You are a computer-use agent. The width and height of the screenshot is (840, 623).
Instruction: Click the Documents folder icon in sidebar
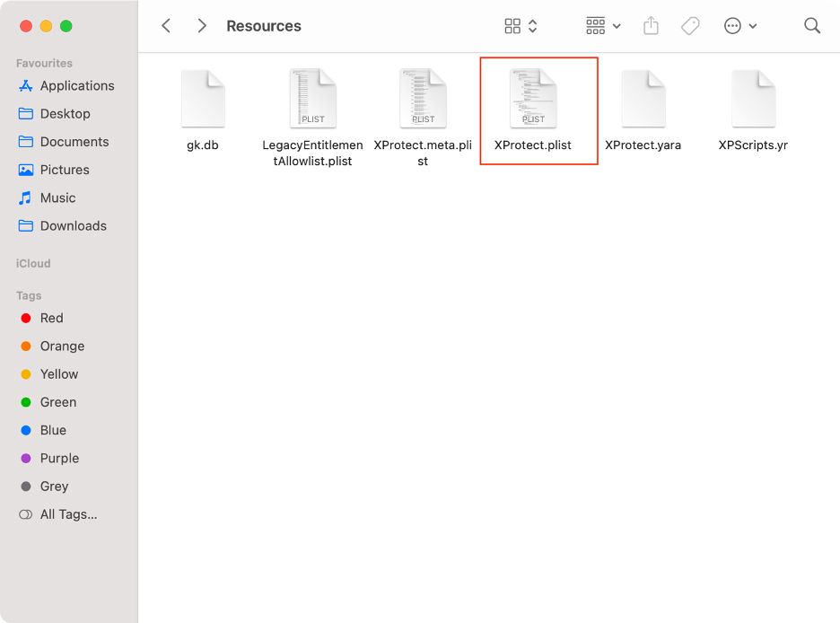[26, 142]
